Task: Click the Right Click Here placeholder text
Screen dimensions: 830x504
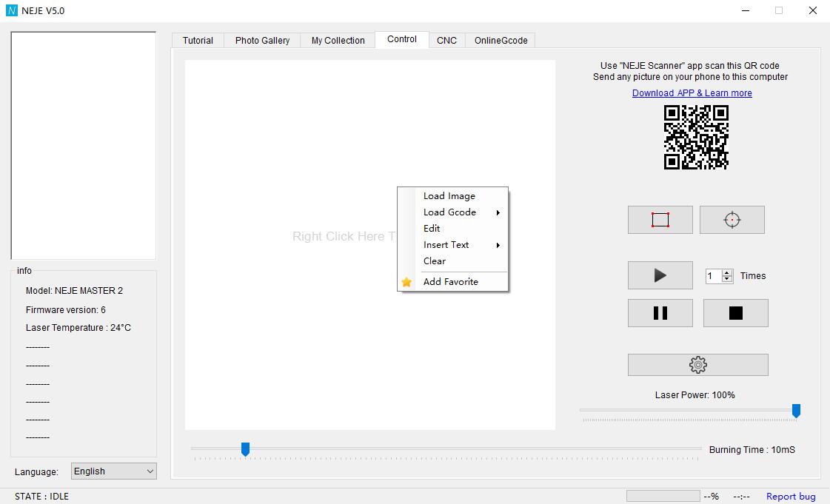Action: point(344,236)
